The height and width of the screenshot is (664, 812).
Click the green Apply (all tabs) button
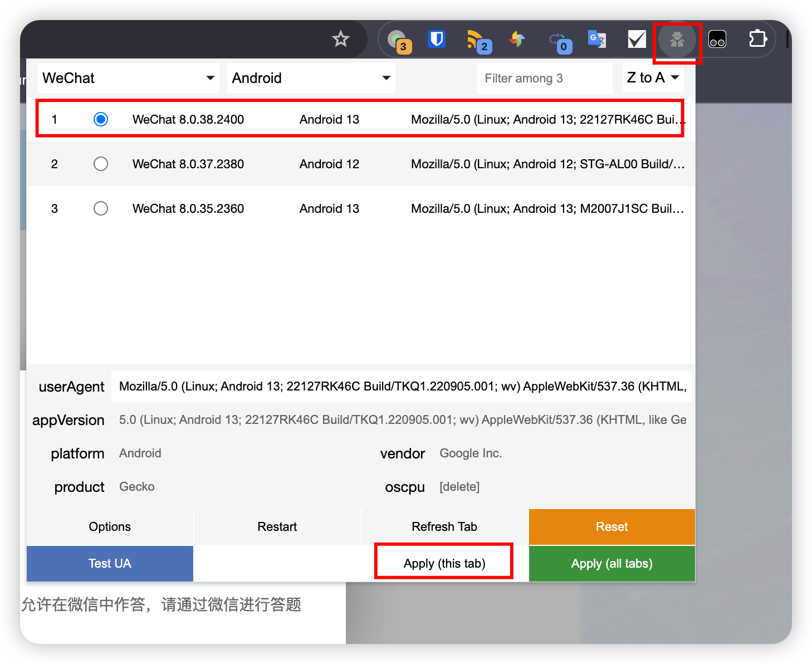tap(612, 564)
